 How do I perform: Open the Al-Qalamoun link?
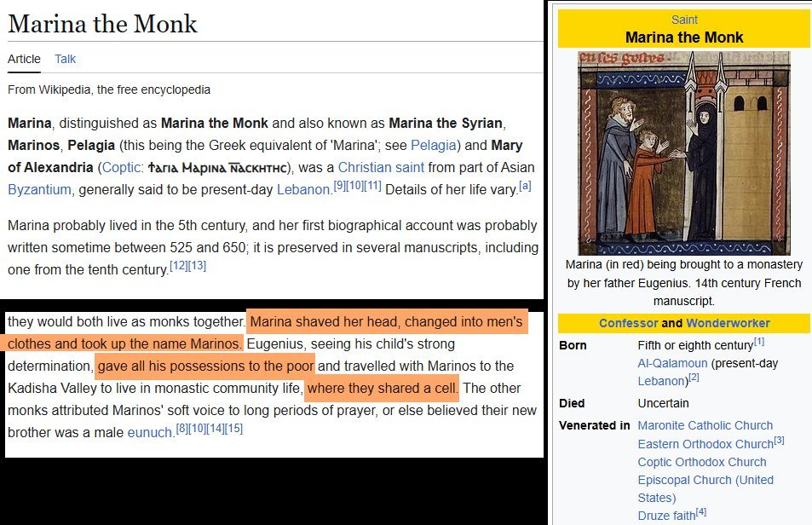tap(672, 363)
